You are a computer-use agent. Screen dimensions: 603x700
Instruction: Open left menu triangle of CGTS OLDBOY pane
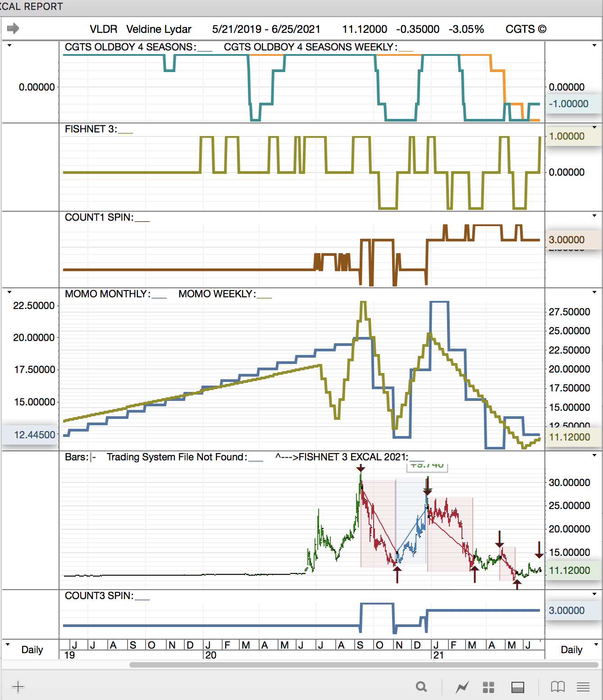coord(9,45)
